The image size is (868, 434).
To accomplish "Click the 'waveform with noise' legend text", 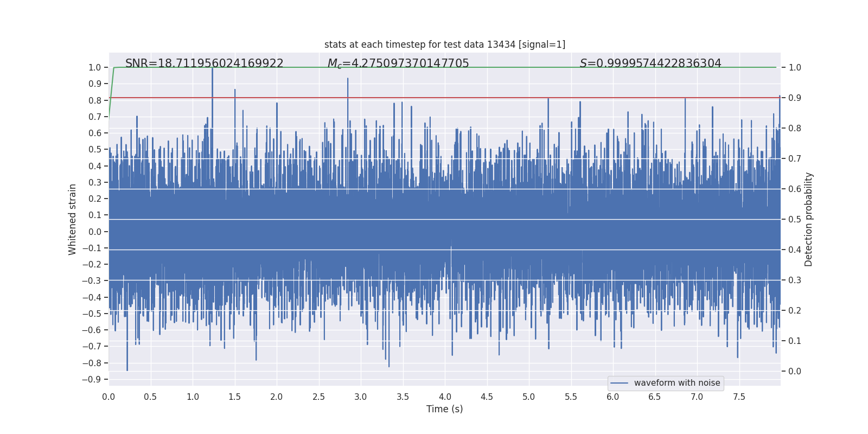I will pyautogui.click(x=677, y=383).
